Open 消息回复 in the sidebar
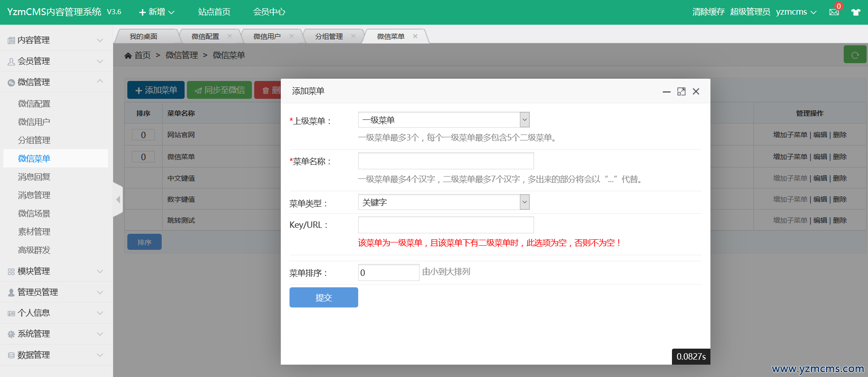Screen dimensions: 868x377 click(34, 177)
